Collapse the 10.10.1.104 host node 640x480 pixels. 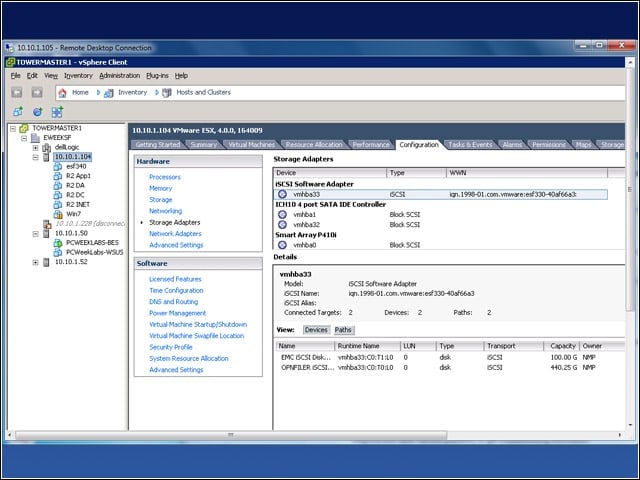[x=36, y=157]
